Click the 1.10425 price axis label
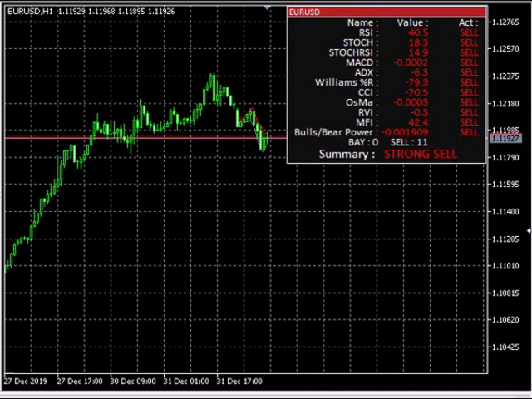The width and height of the screenshot is (532, 399). (x=505, y=347)
